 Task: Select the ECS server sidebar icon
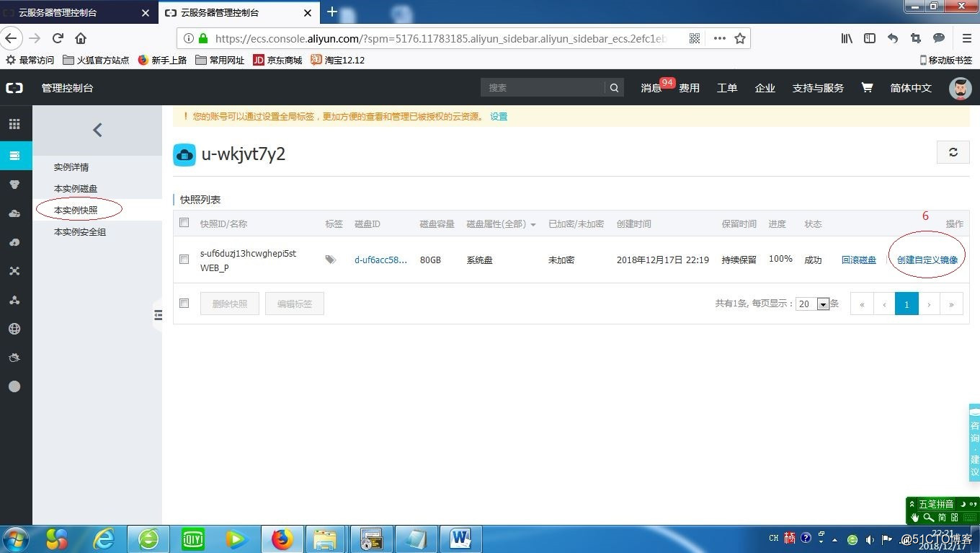pos(14,155)
